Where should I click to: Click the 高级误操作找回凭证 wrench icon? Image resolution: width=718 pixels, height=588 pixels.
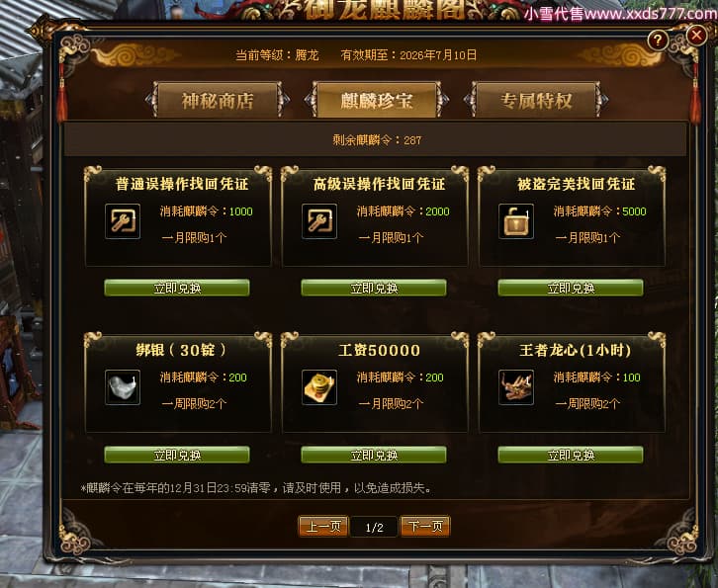pyautogui.click(x=319, y=221)
